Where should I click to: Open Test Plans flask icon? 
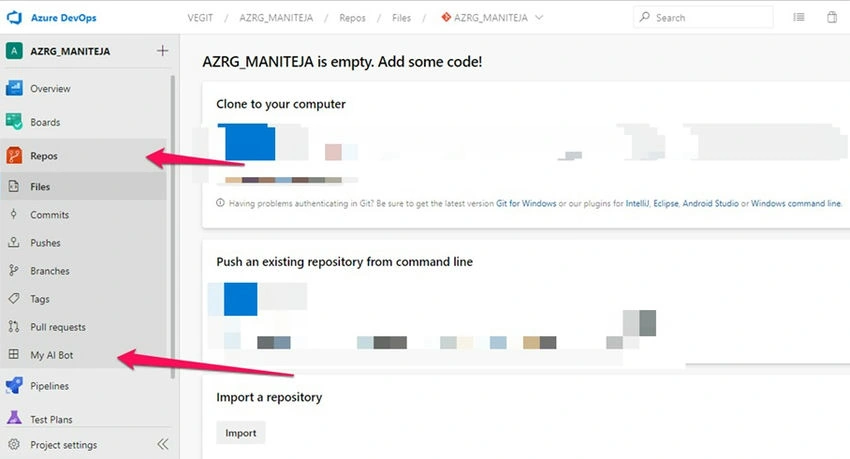point(14,418)
